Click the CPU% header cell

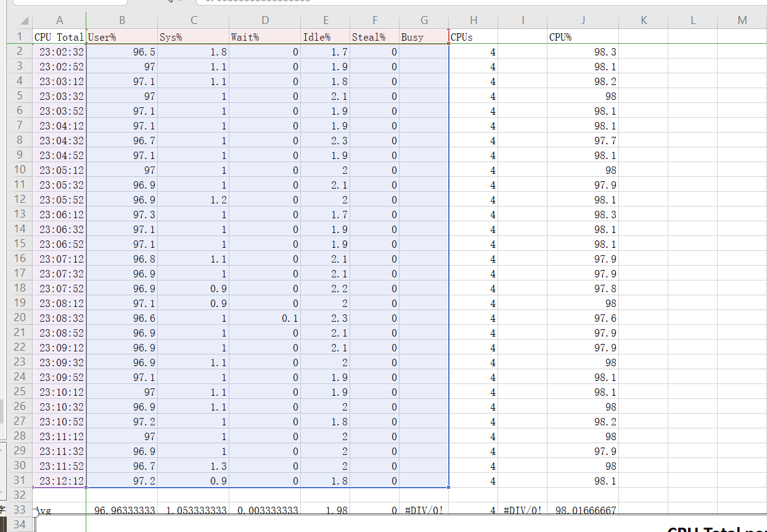582,37
